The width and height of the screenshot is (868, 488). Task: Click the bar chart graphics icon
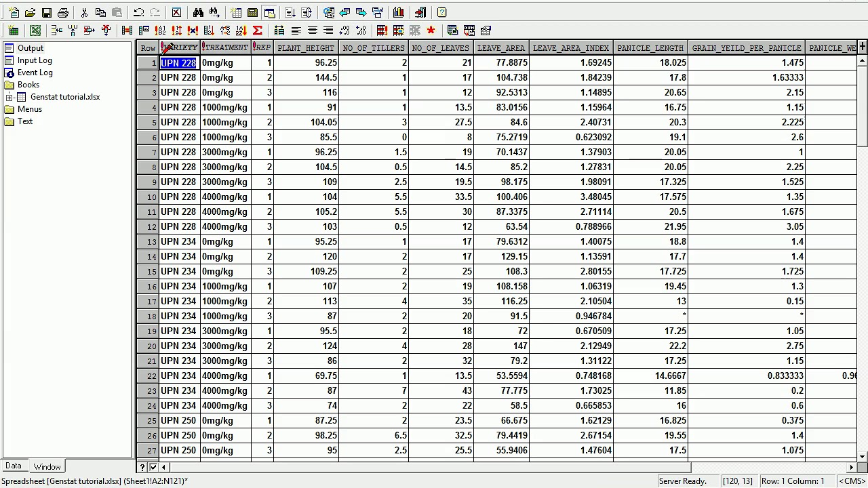tap(399, 13)
